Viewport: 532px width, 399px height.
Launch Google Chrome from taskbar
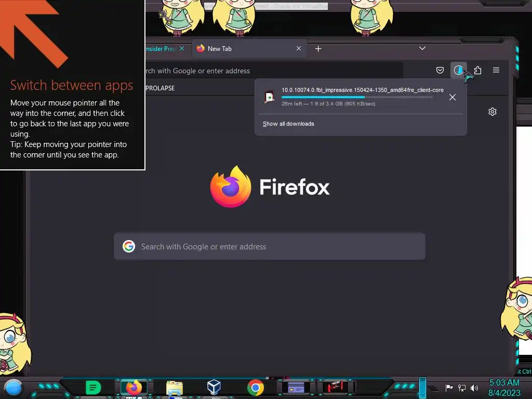256,387
